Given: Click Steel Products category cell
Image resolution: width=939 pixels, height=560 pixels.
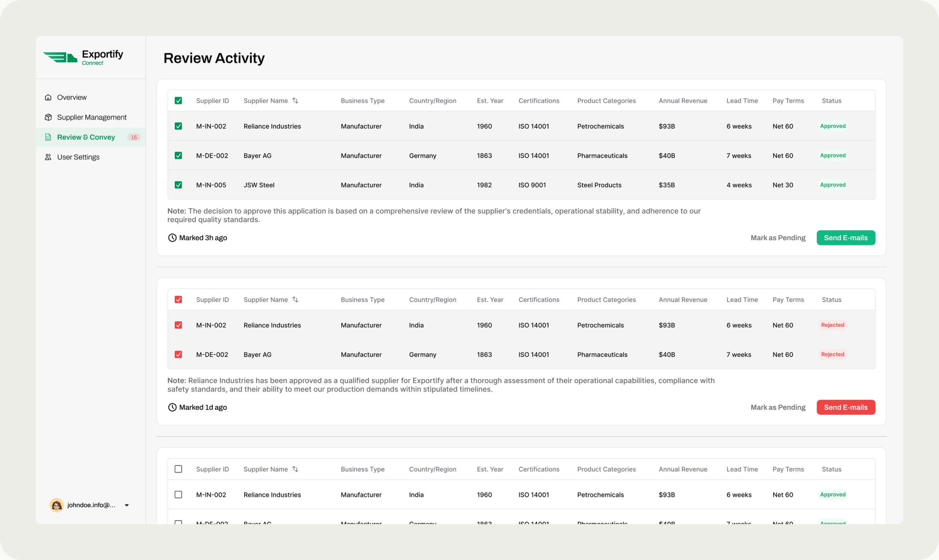Looking at the screenshot, I should (599, 185).
